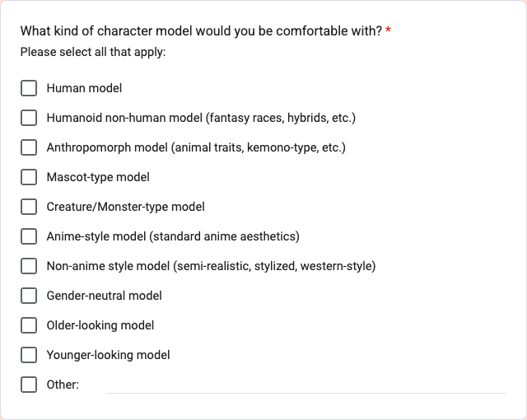This screenshot has width=527, height=420.
Task: Click the Creature/Monster-type model label
Action: (125, 207)
